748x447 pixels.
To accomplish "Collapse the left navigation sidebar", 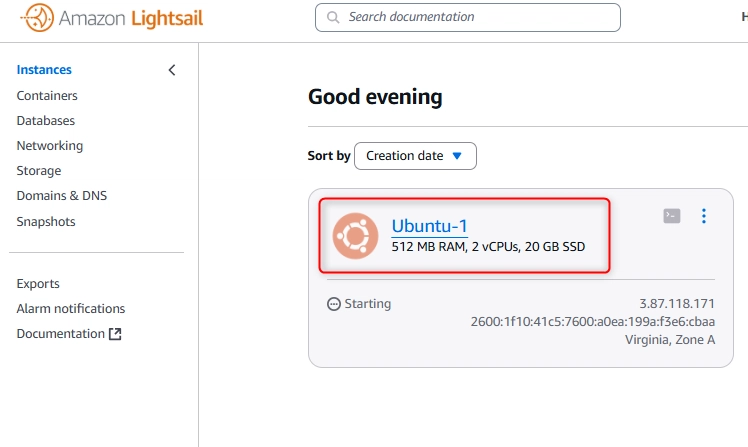I will [172, 70].
